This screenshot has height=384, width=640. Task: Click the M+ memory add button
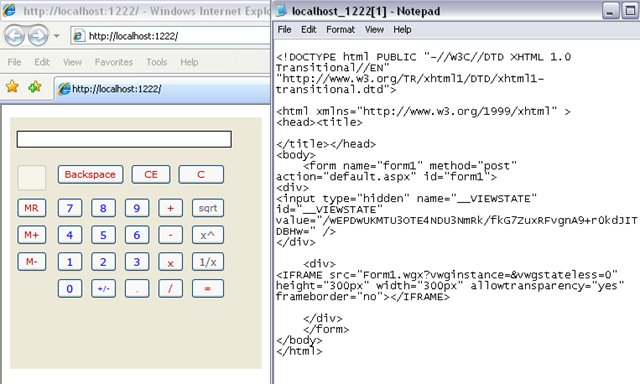click(x=31, y=235)
